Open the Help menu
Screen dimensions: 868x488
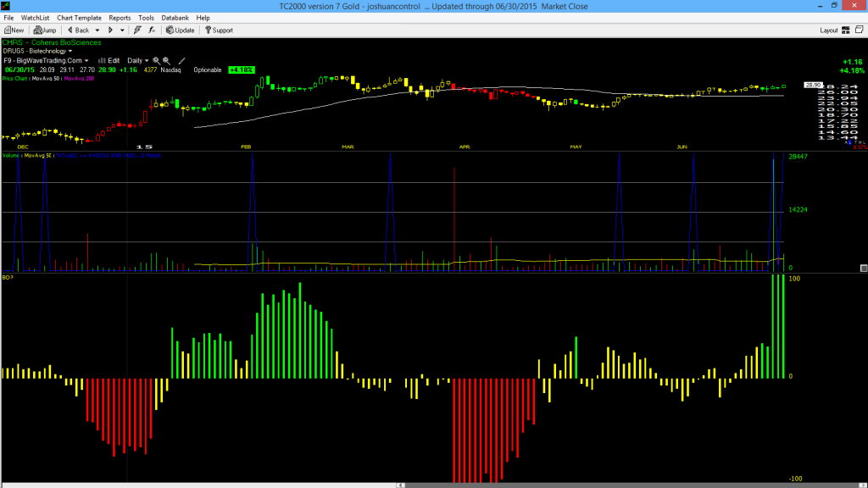point(203,18)
